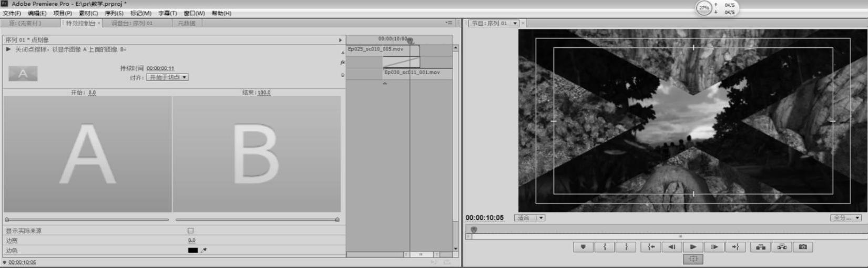Click the Lift button
Screen dimensions: 868x268
click(760, 247)
